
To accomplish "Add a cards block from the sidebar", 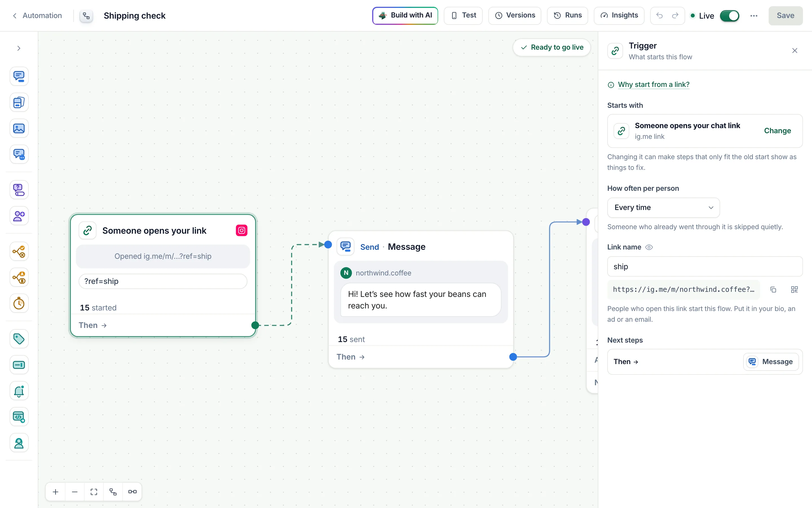I will coord(19,102).
